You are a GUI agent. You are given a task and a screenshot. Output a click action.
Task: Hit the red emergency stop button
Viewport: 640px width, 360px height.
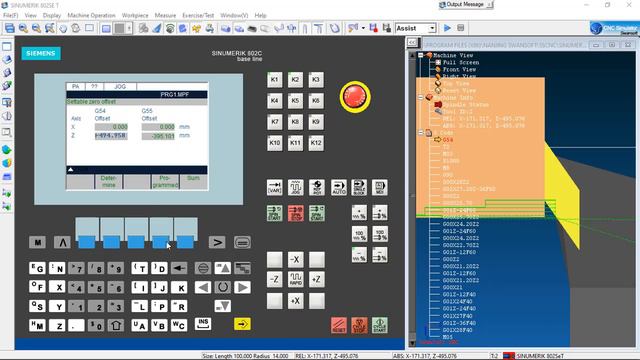pyautogui.click(x=355, y=97)
